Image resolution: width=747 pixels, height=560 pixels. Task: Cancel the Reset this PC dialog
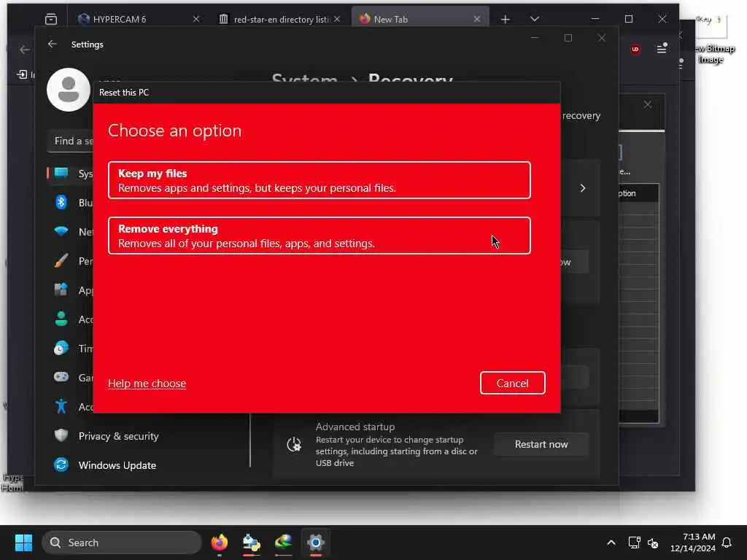click(512, 383)
